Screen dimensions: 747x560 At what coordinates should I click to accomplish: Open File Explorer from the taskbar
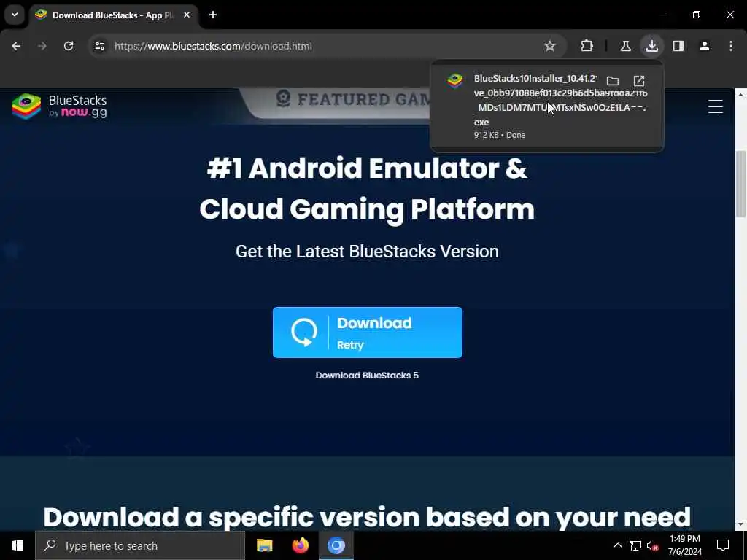264,545
